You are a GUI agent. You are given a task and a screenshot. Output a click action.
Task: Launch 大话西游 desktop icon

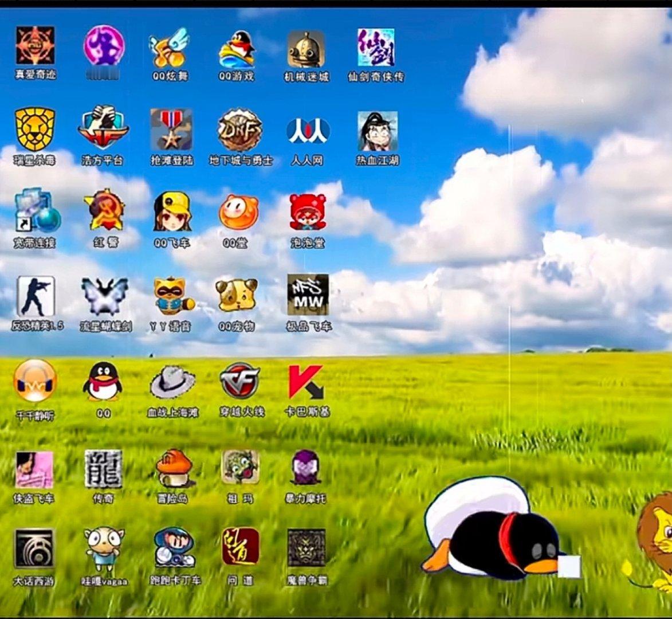tap(34, 549)
